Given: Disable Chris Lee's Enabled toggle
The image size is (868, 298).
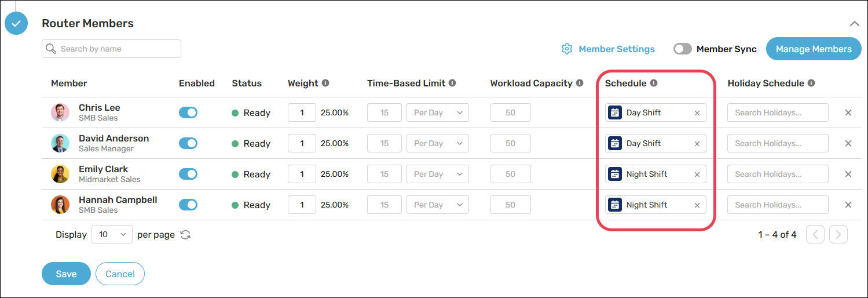Looking at the screenshot, I should 188,112.
